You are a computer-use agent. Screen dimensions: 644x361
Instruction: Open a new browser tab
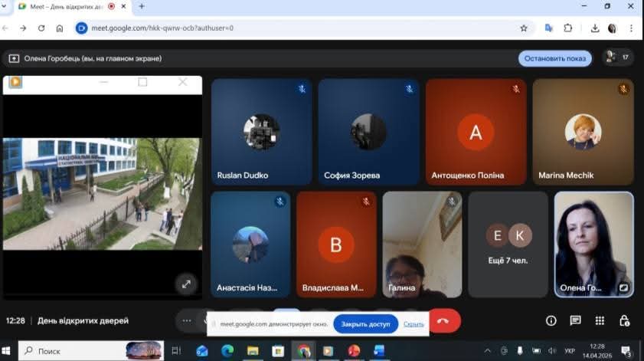click(x=142, y=6)
